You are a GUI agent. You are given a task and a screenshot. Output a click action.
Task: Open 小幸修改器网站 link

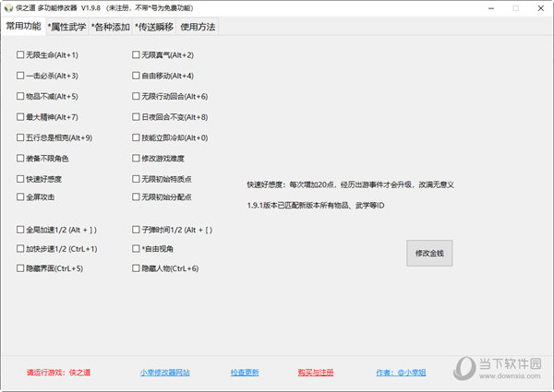[x=165, y=373]
